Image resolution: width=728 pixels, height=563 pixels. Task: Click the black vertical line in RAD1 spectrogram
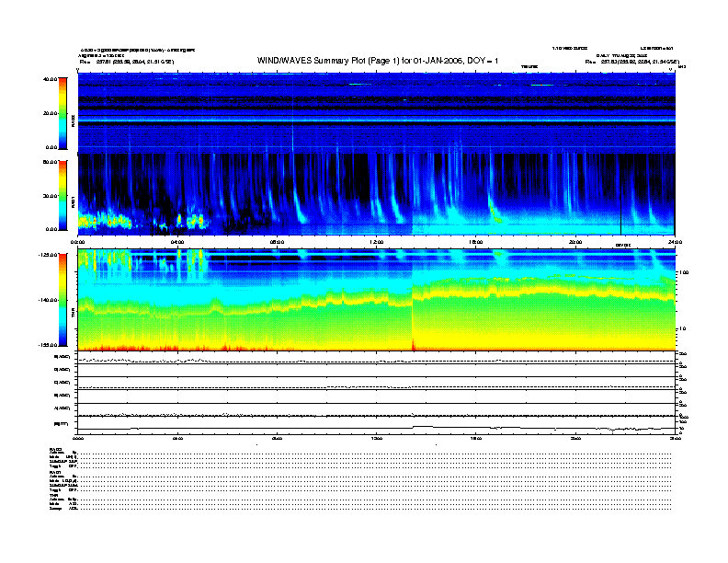point(620,195)
